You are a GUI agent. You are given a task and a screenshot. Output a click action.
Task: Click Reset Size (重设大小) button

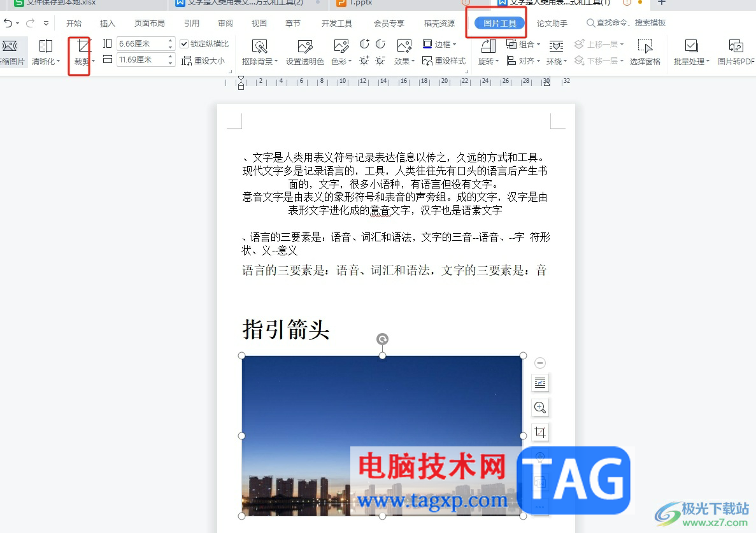(x=203, y=61)
